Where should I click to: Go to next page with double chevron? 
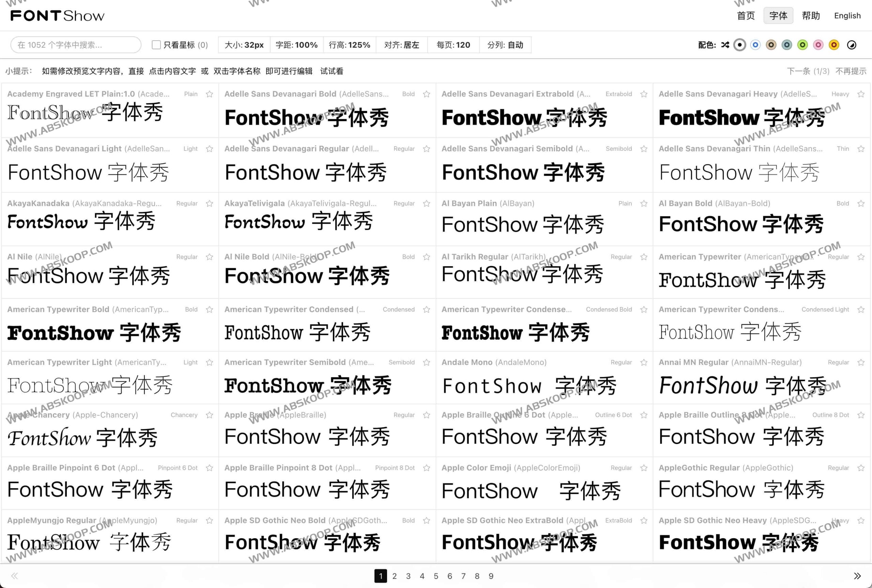pyautogui.click(x=857, y=576)
